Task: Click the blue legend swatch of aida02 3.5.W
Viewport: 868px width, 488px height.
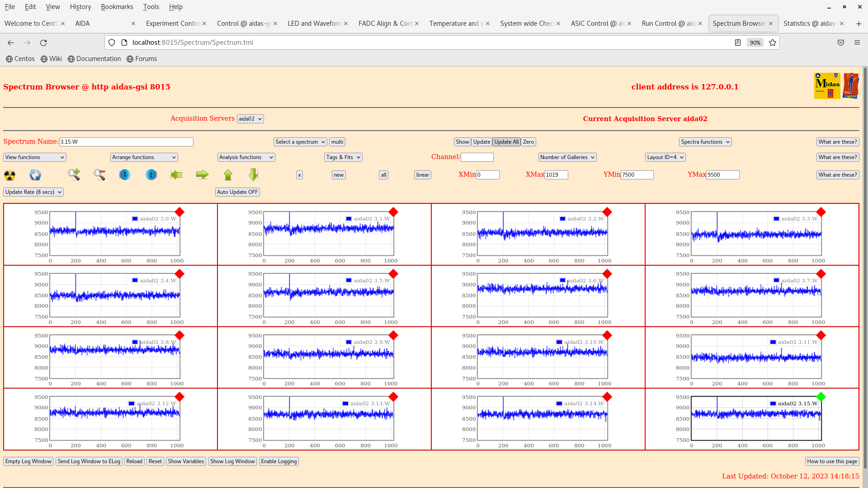Action: [x=349, y=281]
